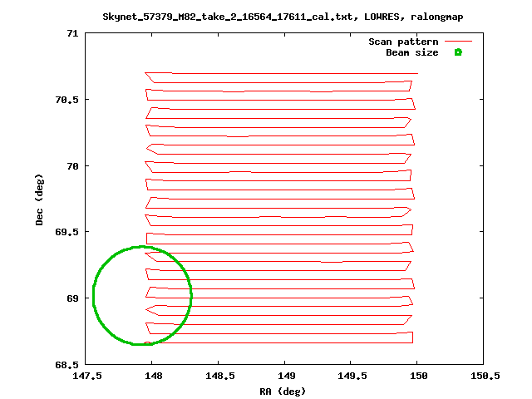Click the 'Dec (deg)' axis label

click(39, 199)
